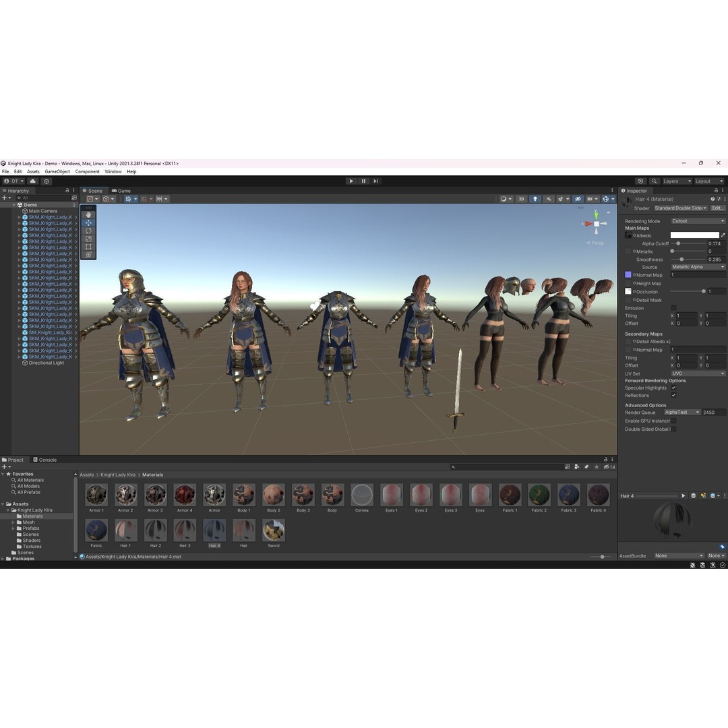Adjust the Smoothness slider
Viewport: 728px width, 728px height.
pos(688,260)
